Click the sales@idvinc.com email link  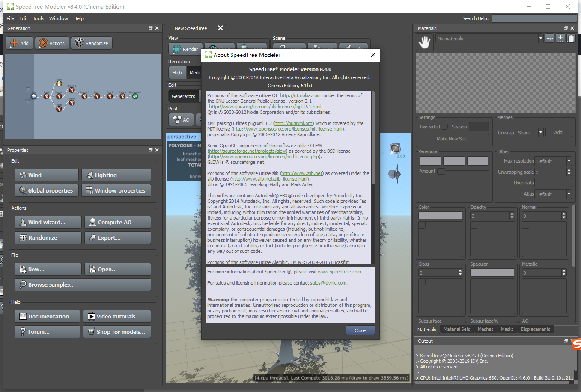pos(328,283)
